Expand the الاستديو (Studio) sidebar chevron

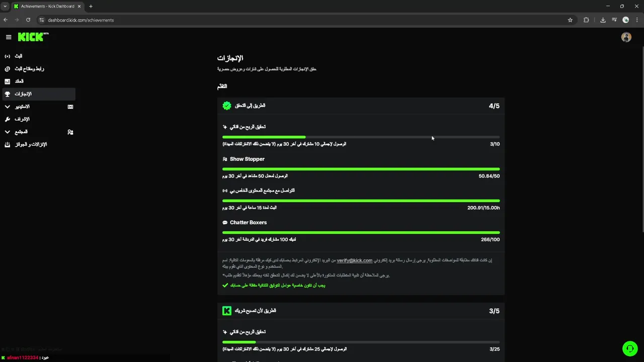tap(7, 107)
